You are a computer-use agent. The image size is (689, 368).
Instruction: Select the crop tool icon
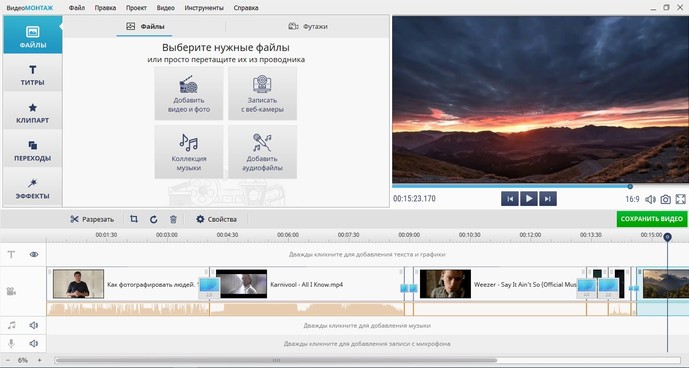point(134,219)
